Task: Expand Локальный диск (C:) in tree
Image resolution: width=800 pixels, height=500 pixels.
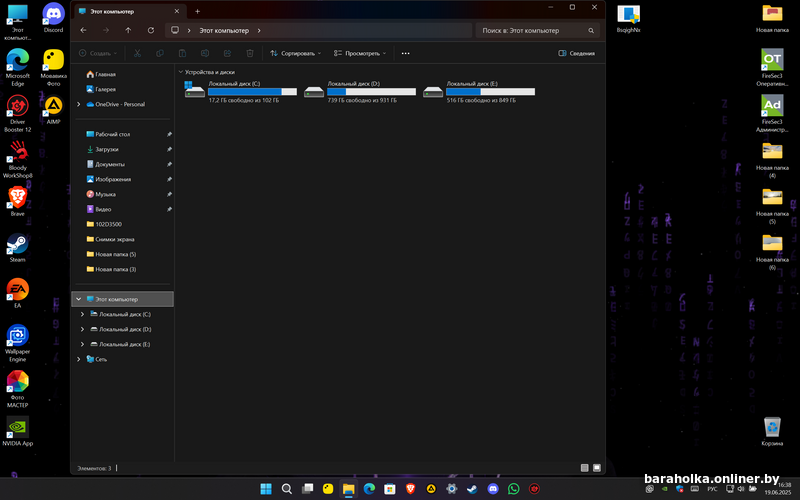Action: 82,314
